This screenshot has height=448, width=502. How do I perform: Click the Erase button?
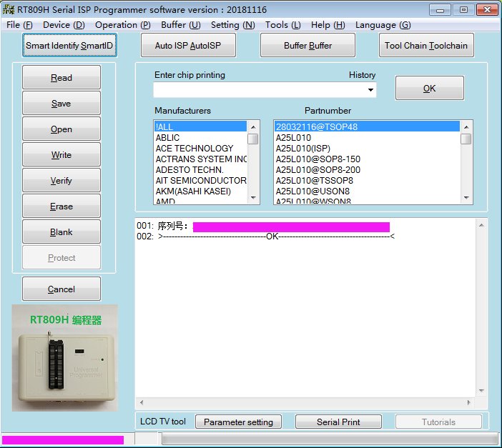click(x=61, y=206)
